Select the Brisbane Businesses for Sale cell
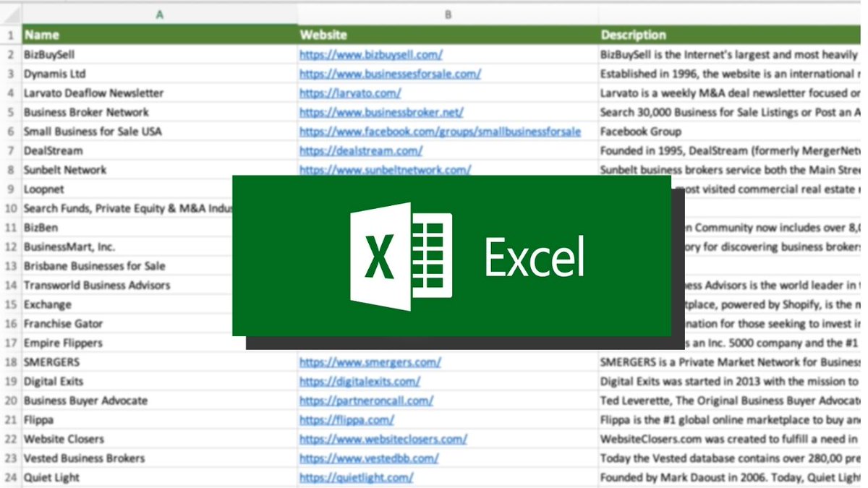 click(127, 266)
